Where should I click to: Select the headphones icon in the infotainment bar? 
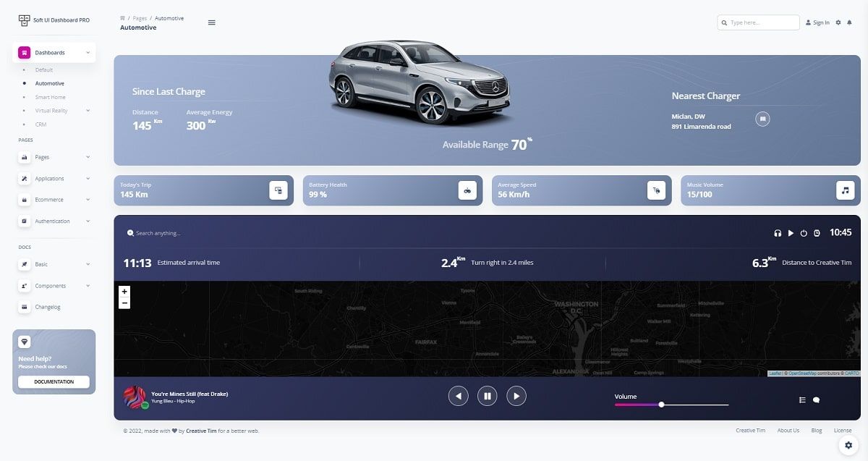click(x=777, y=233)
